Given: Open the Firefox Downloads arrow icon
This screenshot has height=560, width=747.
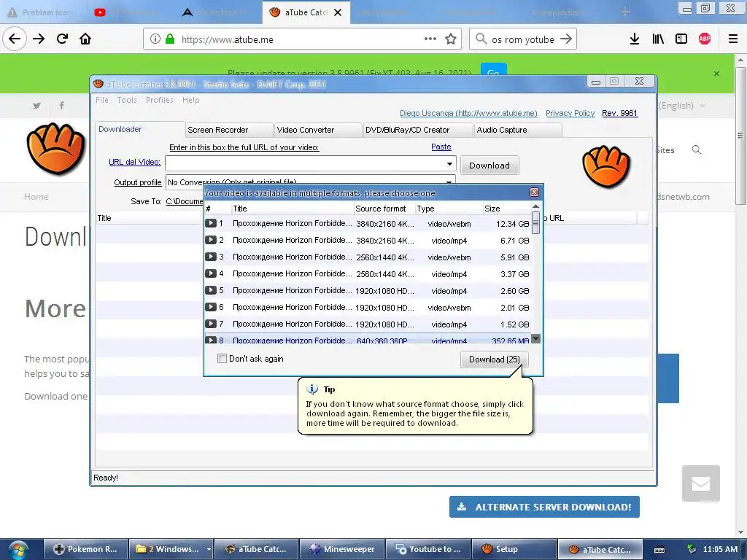Looking at the screenshot, I should [635, 39].
